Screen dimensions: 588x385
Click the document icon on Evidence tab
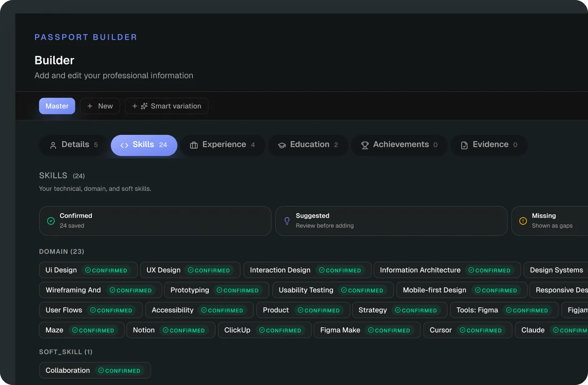point(465,145)
